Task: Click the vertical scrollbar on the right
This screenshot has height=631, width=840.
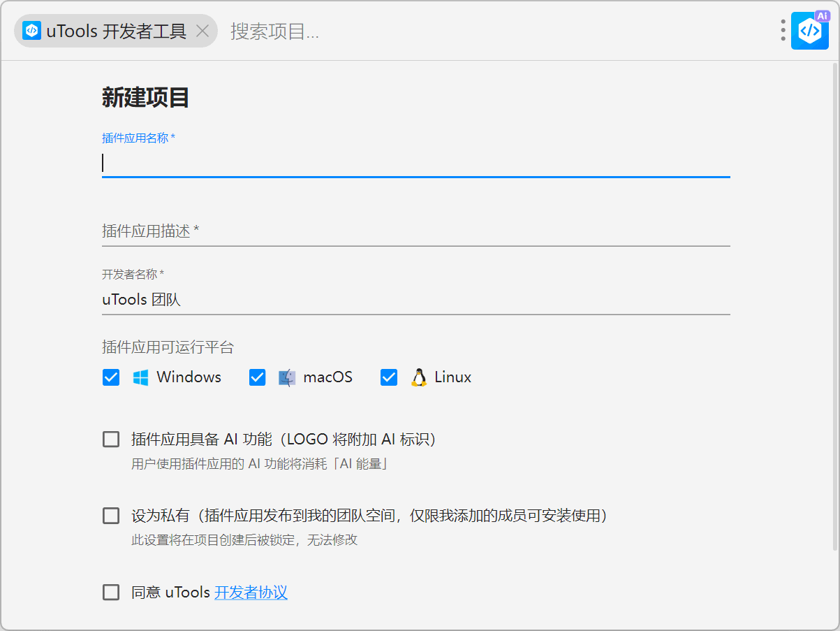Action: tap(835, 307)
